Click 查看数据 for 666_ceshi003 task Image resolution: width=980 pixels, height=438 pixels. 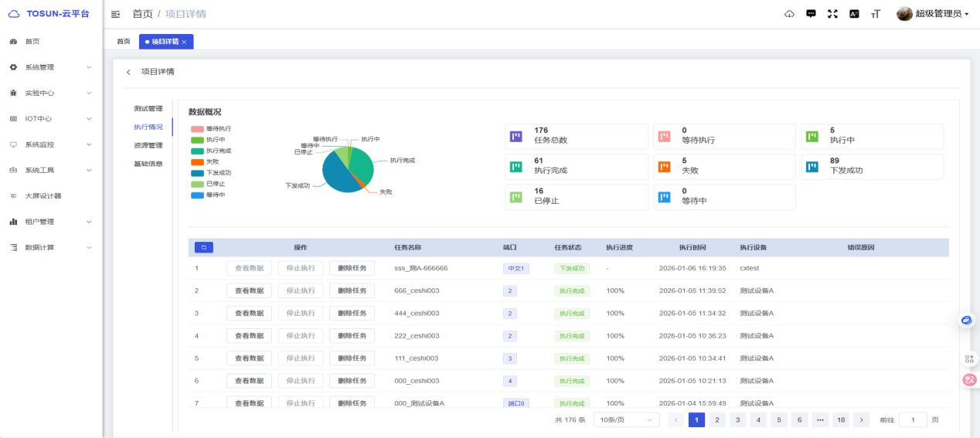[x=249, y=290]
